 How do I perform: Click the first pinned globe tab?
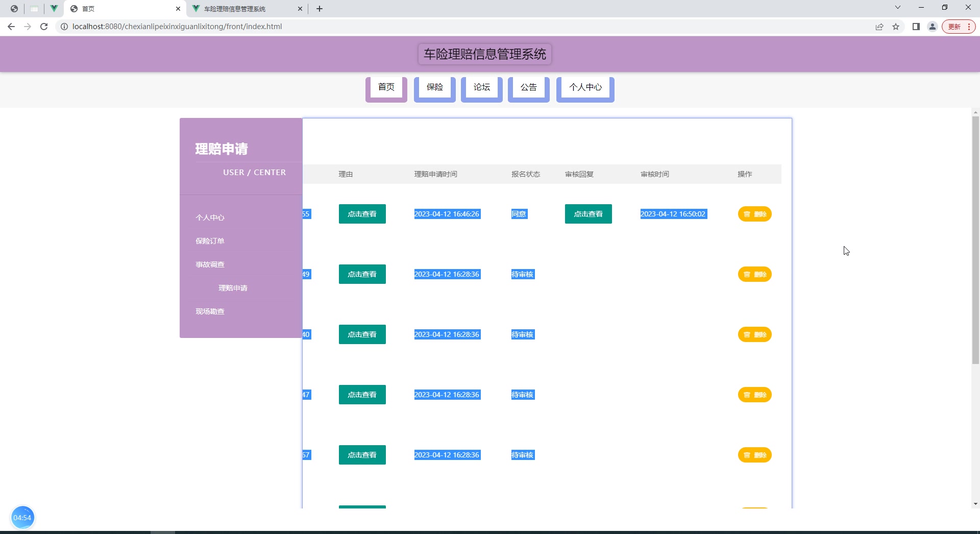coord(14,9)
